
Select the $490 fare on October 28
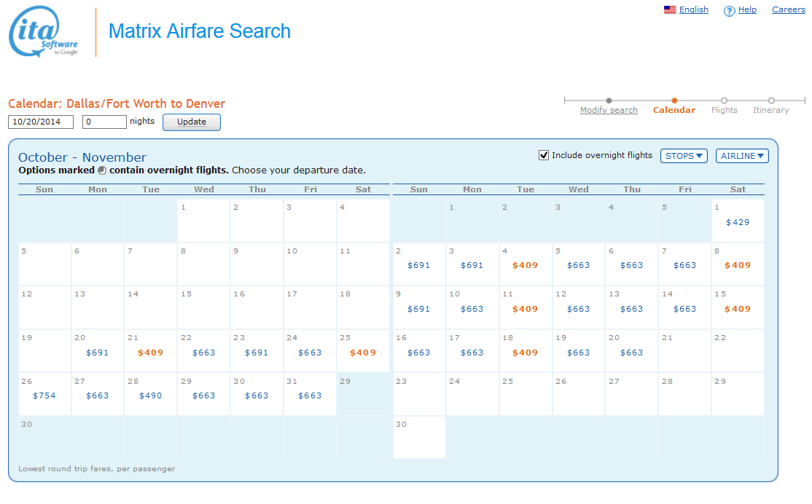click(x=151, y=395)
